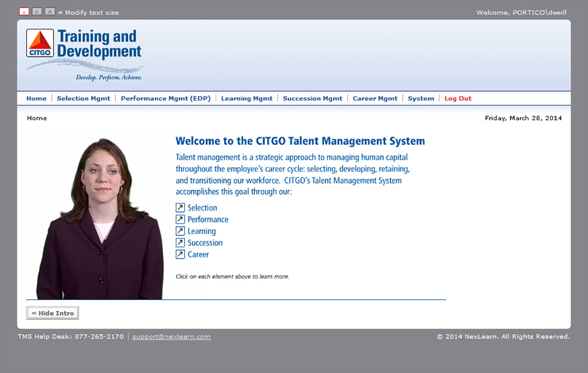588x373 pixels.
Task: Open the Career intro link
Action: 198,255
